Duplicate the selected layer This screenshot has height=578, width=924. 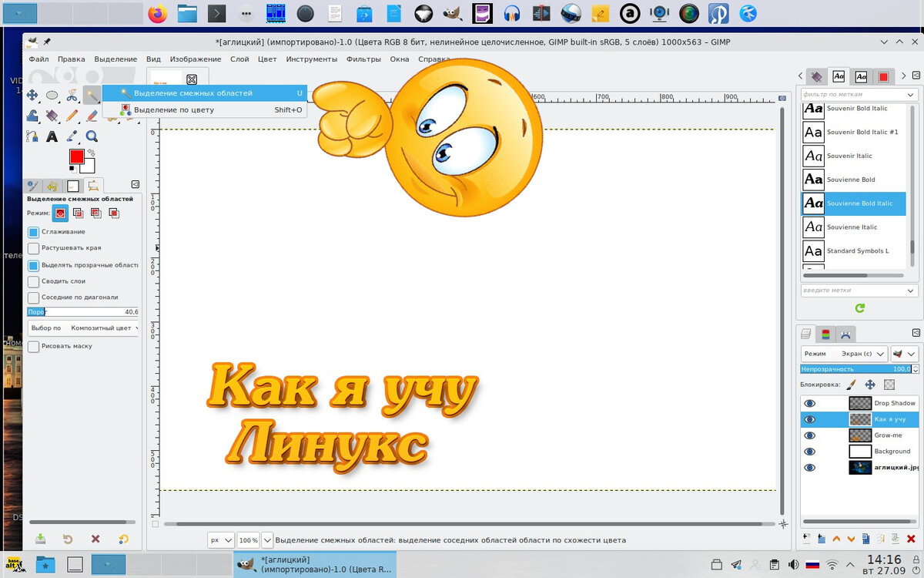pyautogui.click(x=866, y=538)
